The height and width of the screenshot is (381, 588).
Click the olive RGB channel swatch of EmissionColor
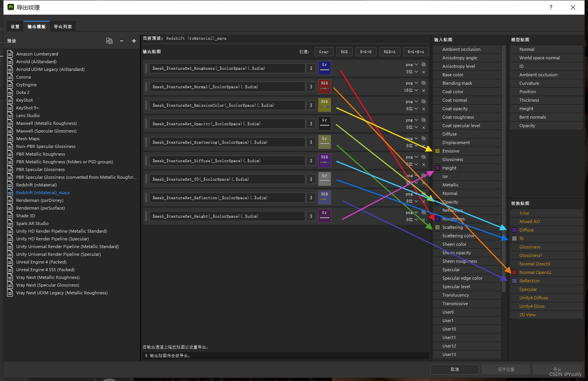(325, 105)
